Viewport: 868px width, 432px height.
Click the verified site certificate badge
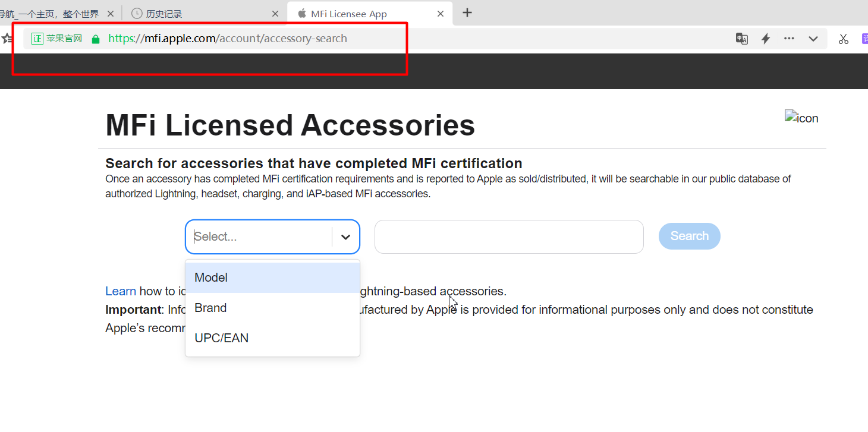coord(57,39)
